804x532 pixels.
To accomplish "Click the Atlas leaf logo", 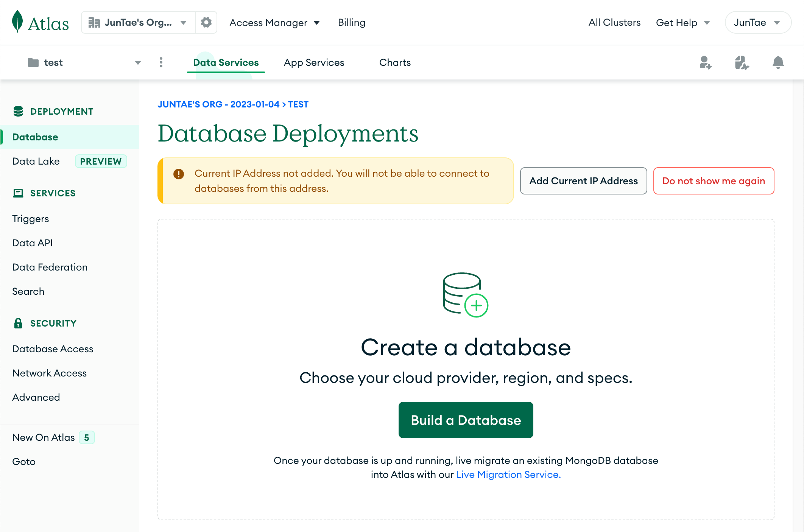I will tap(17, 22).
